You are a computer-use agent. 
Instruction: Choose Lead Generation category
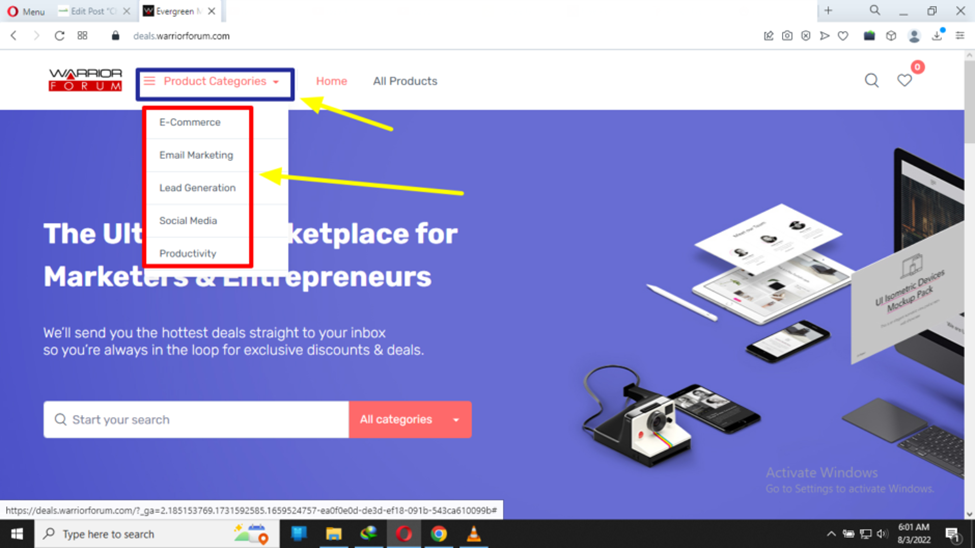[197, 188]
